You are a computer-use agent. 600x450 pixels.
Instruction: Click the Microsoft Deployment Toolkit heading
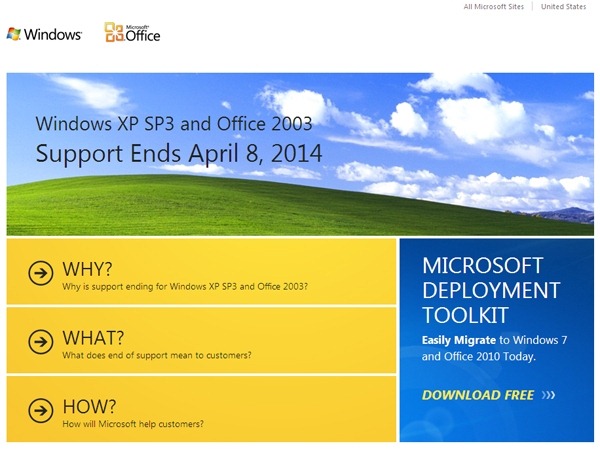point(490,290)
